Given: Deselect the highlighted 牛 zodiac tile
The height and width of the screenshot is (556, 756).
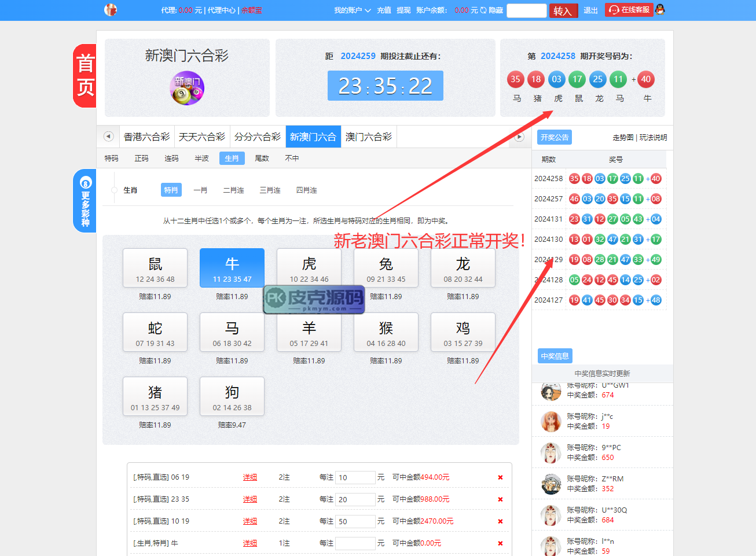Looking at the screenshot, I should [x=232, y=268].
